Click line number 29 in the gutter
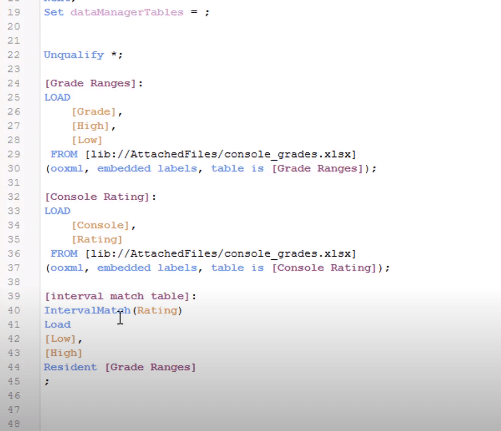Screen dimensions: 501x431 pos(14,154)
